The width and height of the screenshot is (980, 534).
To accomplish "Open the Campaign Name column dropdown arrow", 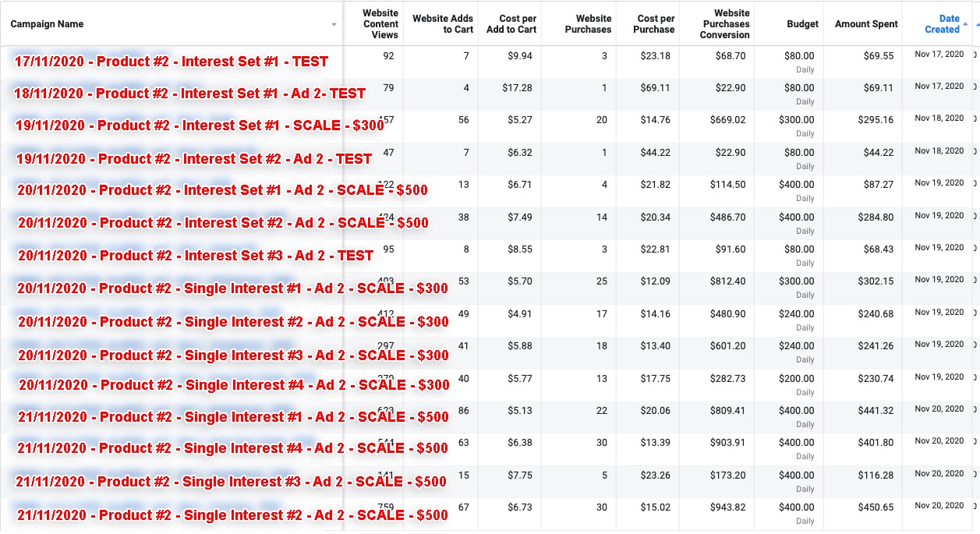I will point(334,25).
